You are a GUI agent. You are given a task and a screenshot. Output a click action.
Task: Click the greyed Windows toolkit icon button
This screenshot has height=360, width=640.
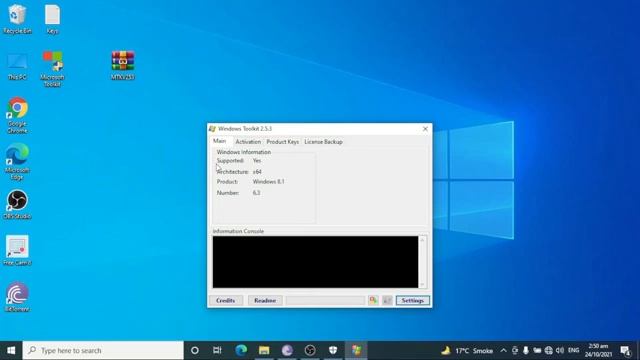click(387, 300)
